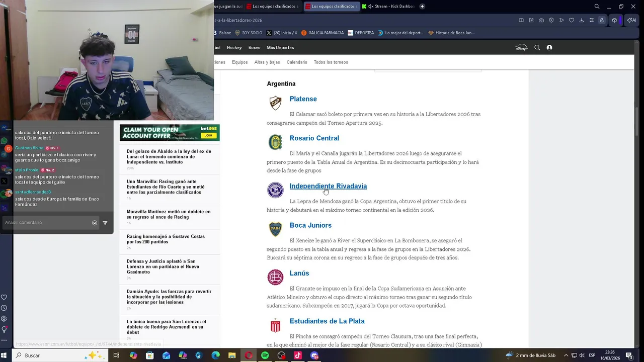Open the taskbar clock showing 23:26
644x362 pixels.
[x=609, y=355]
